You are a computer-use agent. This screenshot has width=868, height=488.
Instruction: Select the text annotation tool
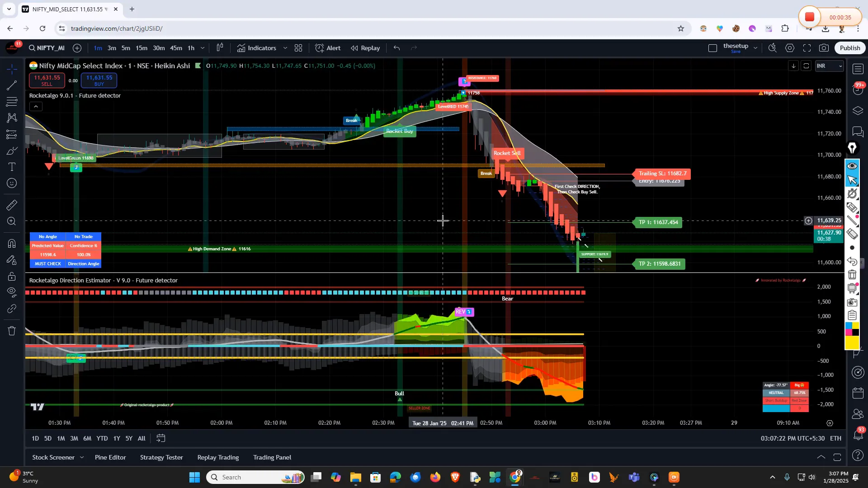[x=12, y=167]
